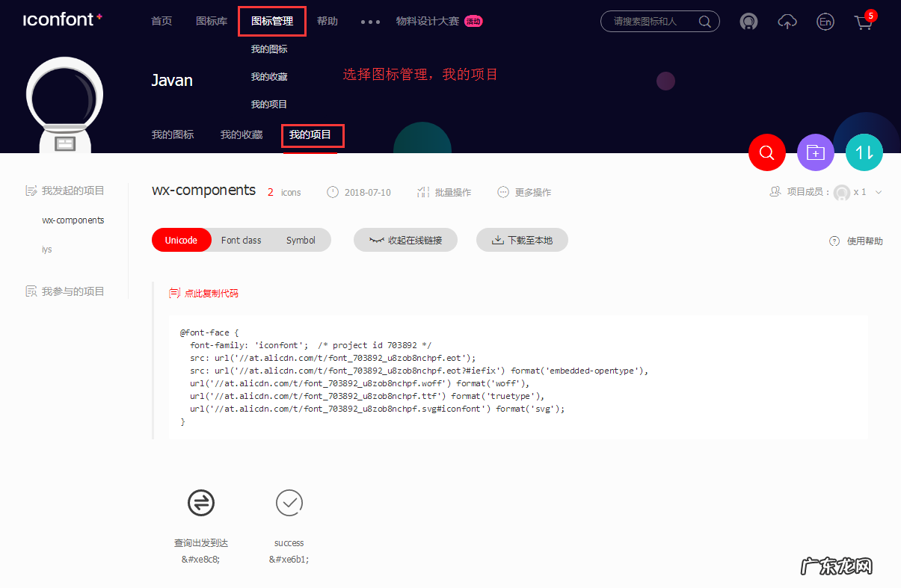901x588 pixels.
Task: Expand 我参与的项目 section in sidebar
Action: pos(71,291)
